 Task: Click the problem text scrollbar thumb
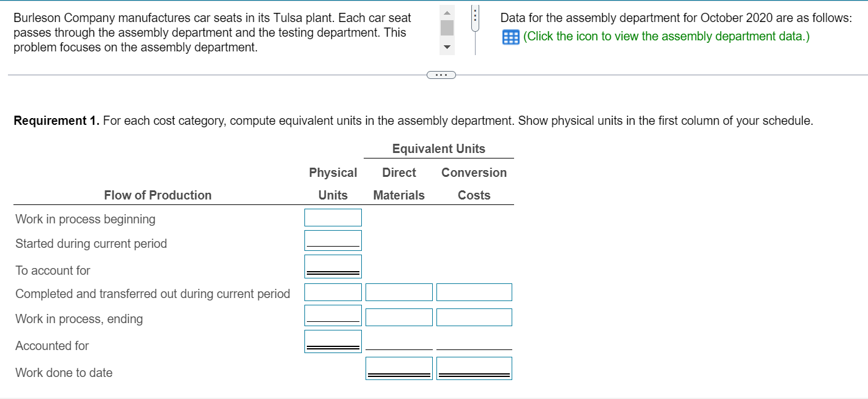coord(447,27)
